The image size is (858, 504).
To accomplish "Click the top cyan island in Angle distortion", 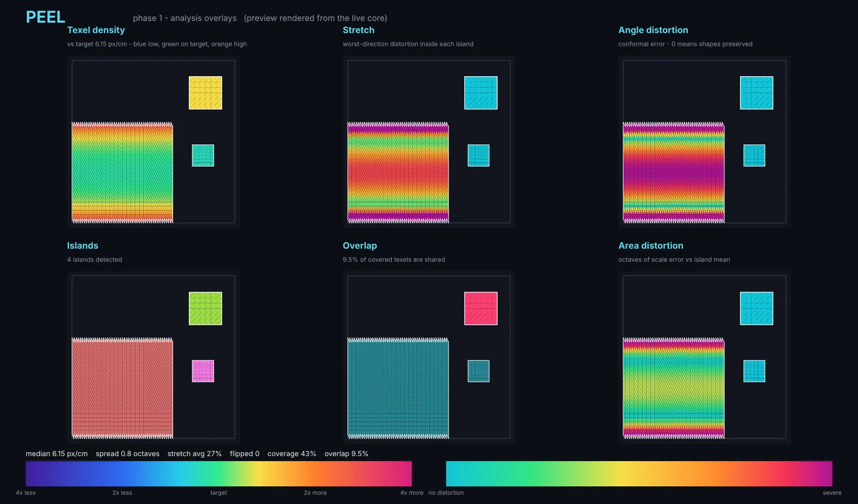I will click(757, 93).
